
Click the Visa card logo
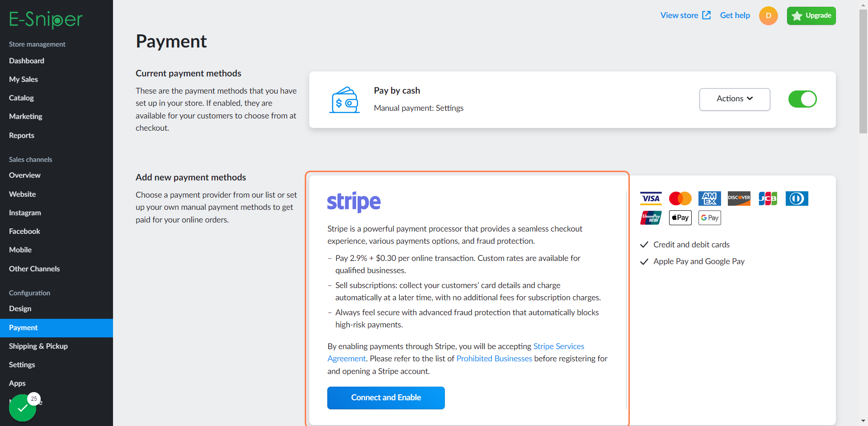tap(651, 199)
